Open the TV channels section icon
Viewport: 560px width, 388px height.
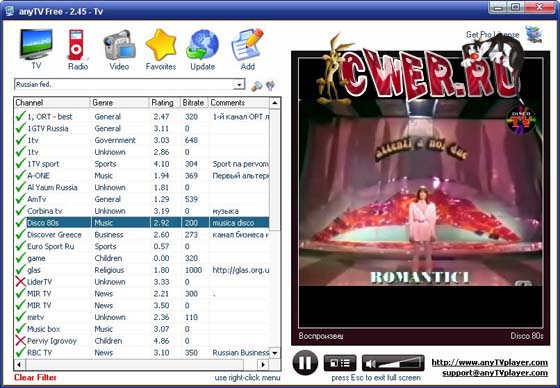point(36,45)
